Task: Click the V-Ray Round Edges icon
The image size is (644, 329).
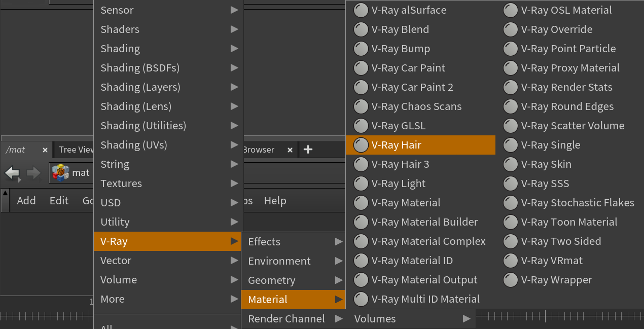Action: (x=511, y=106)
